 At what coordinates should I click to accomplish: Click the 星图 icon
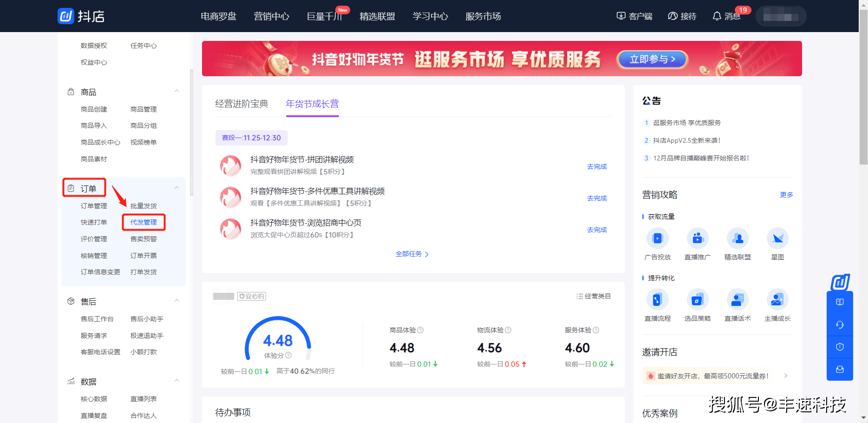(777, 238)
